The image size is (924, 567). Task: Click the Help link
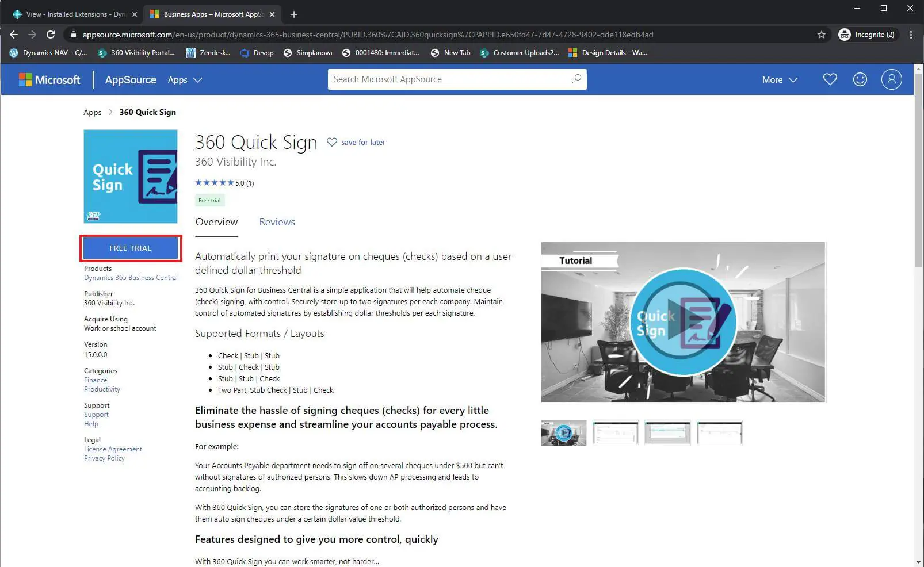(x=91, y=424)
